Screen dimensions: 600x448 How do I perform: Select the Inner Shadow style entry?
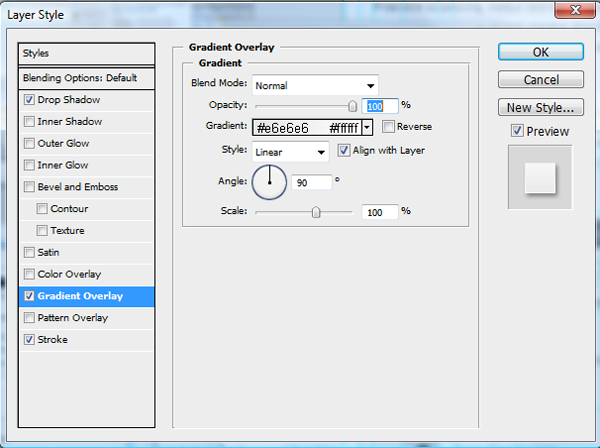pos(70,122)
